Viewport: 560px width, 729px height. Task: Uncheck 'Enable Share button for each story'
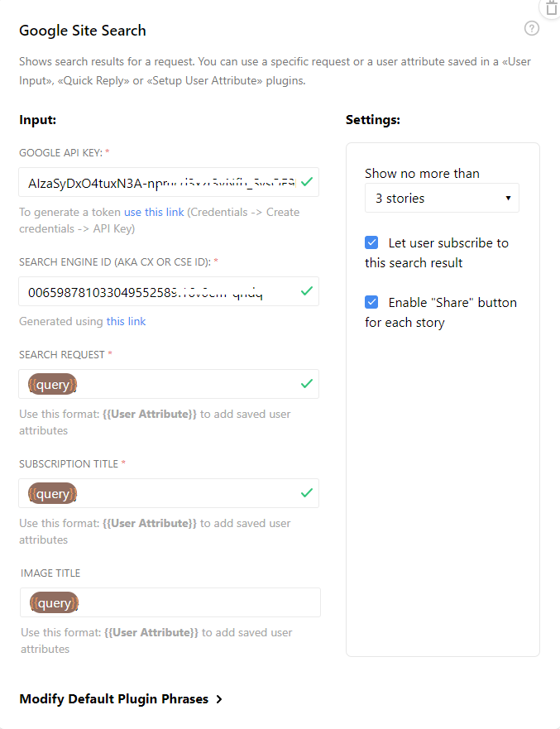371,302
